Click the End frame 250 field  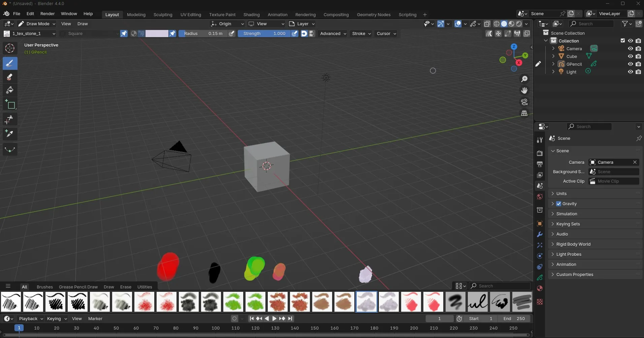(514, 318)
